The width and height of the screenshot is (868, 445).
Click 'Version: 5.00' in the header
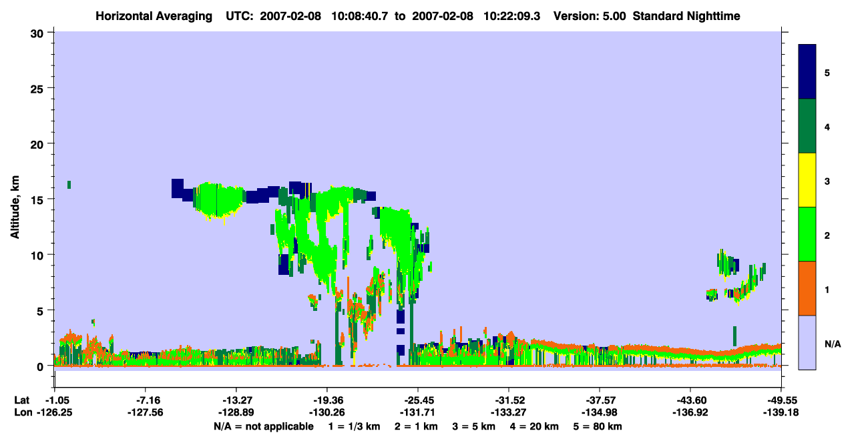590,15
